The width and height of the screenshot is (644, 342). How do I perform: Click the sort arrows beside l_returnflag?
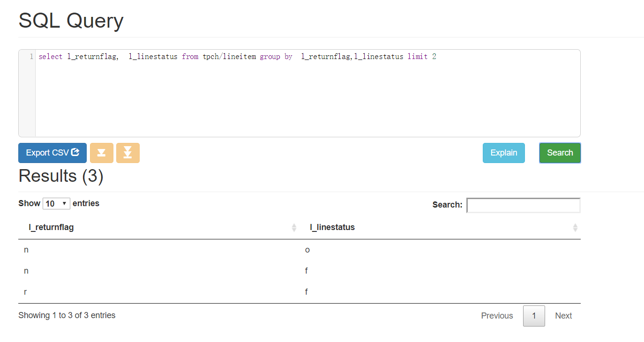coord(294,228)
